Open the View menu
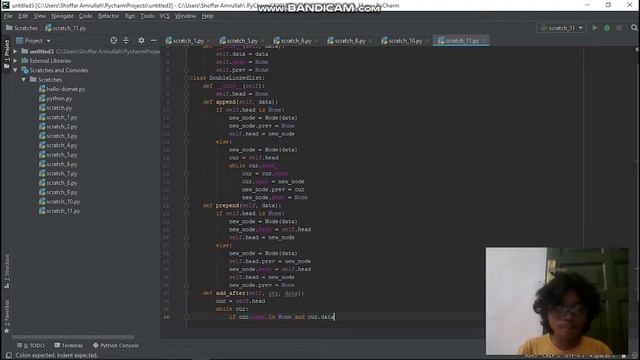The height and width of the screenshot is (360, 640). (40, 16)
